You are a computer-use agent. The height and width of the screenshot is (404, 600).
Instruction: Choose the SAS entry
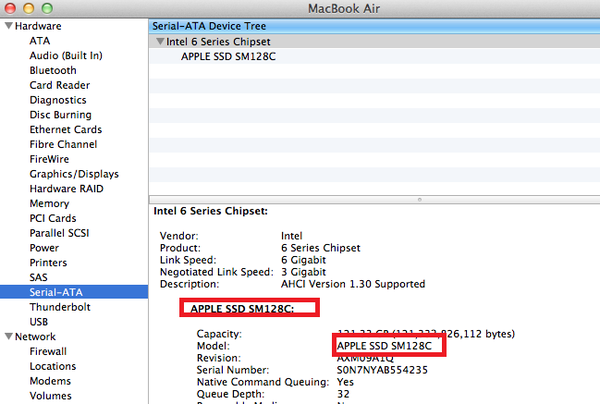(39, 278)
